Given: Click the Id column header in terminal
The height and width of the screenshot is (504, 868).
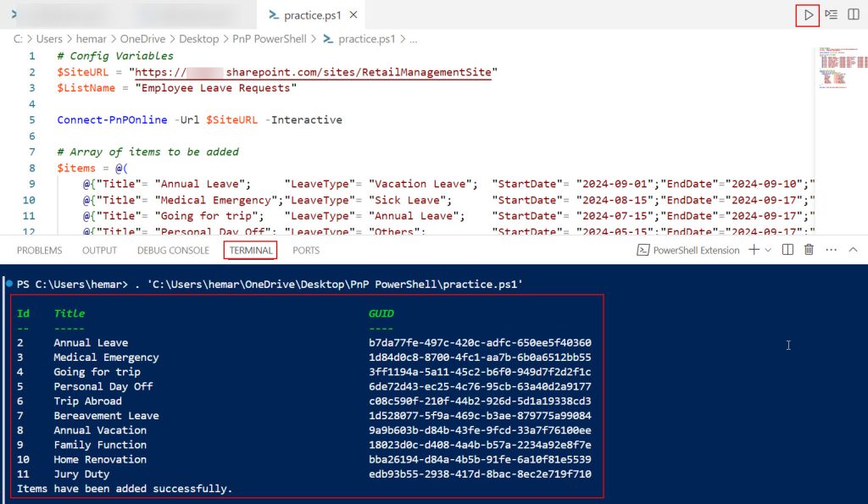Looking at the screenshot, I should tap(23, 313).
